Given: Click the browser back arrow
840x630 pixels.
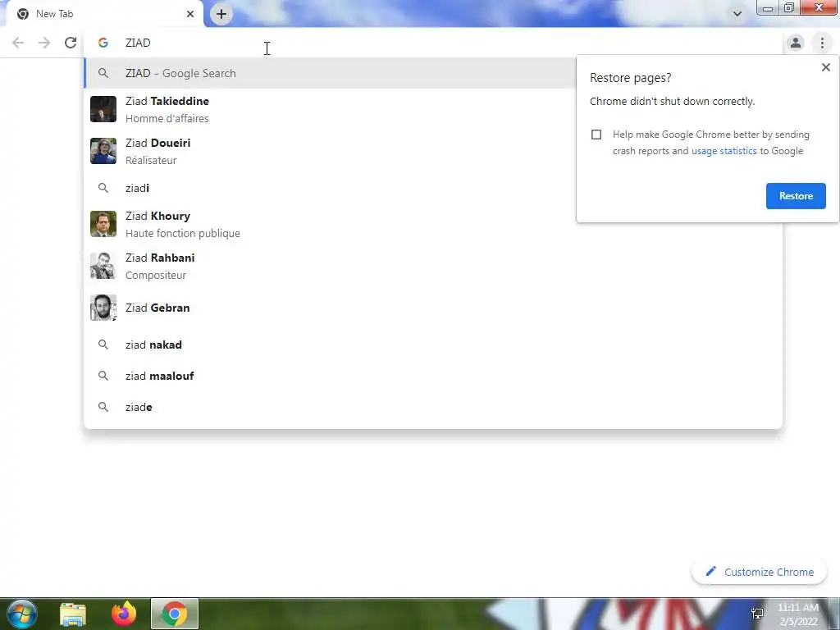Looking at the screenshot, I should pyautogui.click(x=18, y=43).
